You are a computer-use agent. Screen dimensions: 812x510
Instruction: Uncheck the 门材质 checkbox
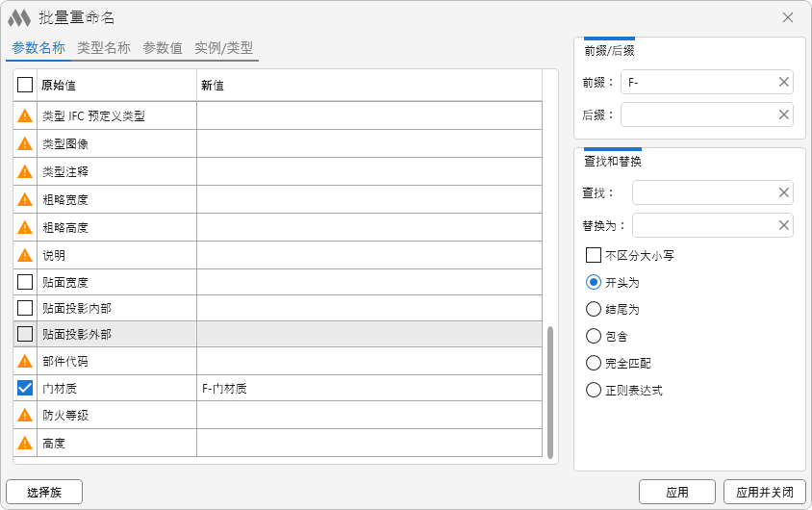25,389
